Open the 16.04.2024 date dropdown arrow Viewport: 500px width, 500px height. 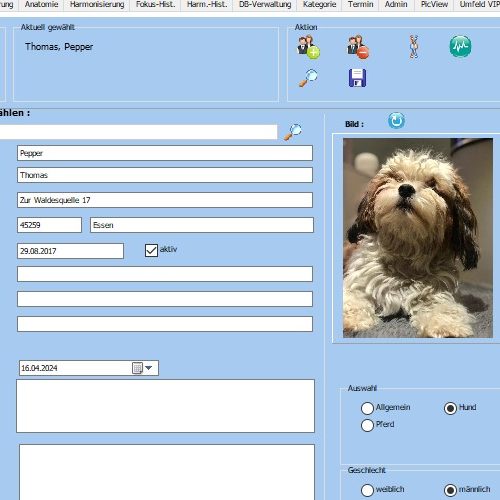(149, 368)
